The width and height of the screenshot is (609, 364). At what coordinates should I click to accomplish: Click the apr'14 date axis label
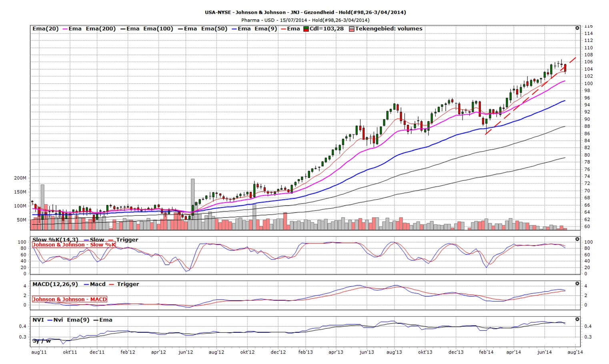pyautogui.click(x=513, y=352)
